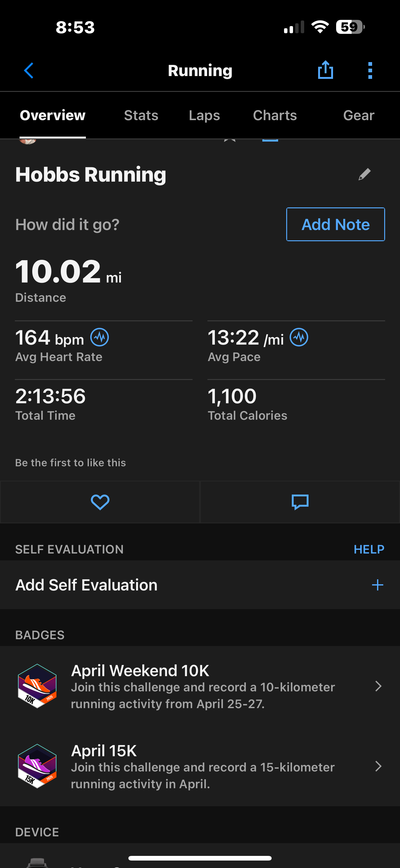Open the three-dot more options menu
This screenshot has height=868, width=400.
point(370,70)
